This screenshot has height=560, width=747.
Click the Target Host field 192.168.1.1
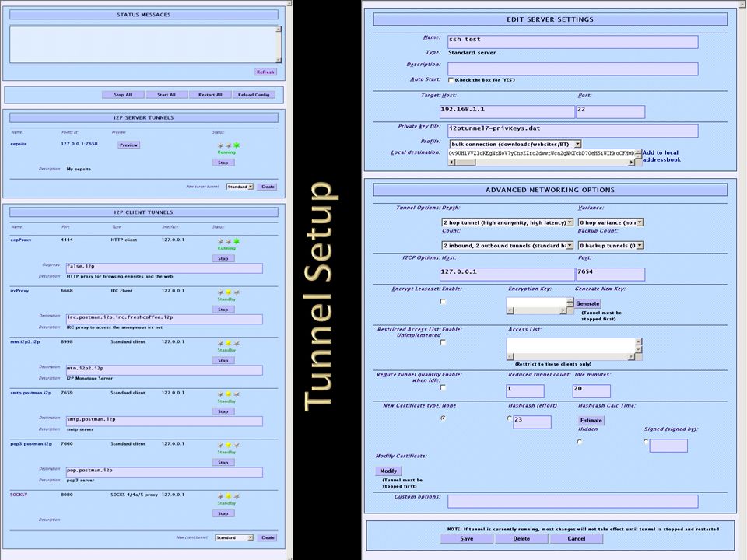tap(507, 112)
